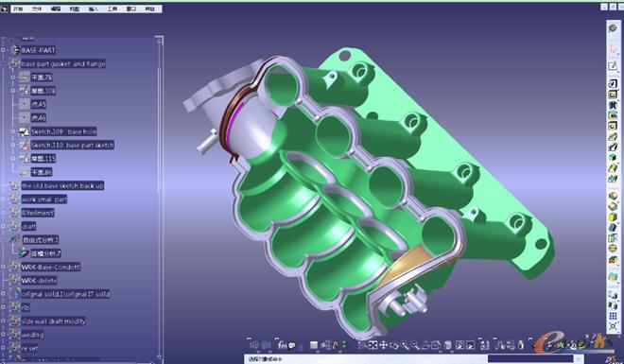
Task: Select the Pan tool icon
Action: pyautogui.click(x=383, y=345)
